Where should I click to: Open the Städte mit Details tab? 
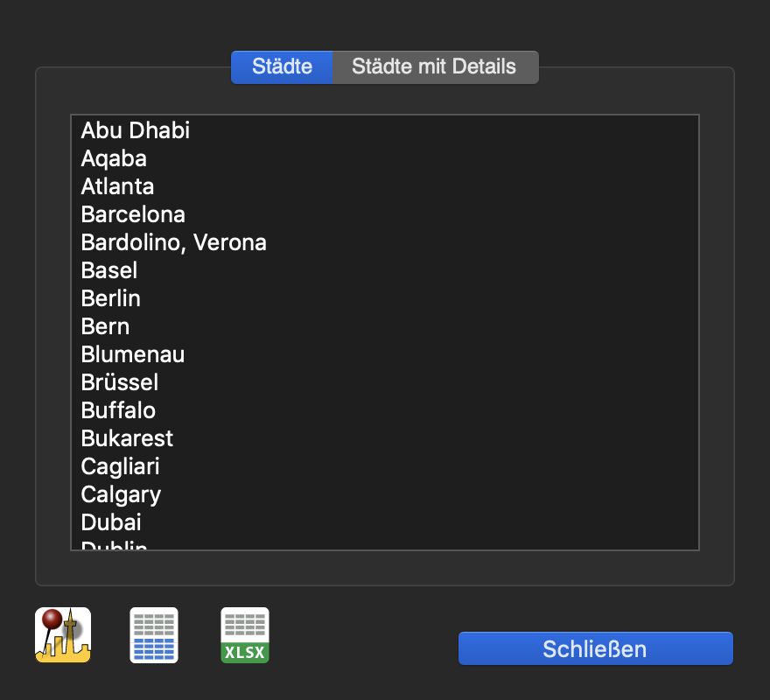click(435, 66)
